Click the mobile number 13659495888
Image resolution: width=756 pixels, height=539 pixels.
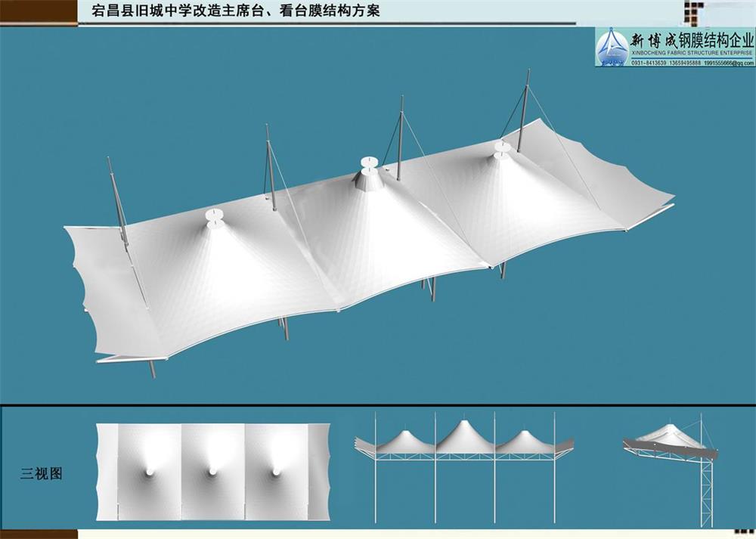coord(685,64)
